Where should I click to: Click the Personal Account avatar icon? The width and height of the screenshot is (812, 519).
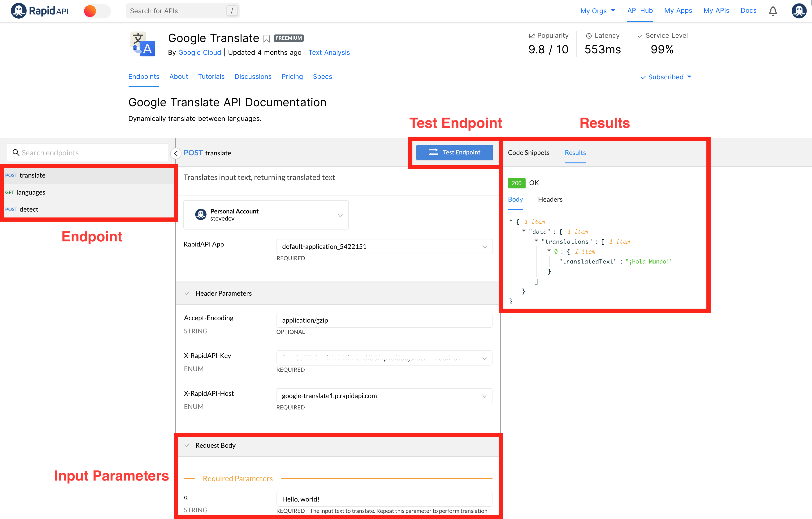[x=201, y=215]
